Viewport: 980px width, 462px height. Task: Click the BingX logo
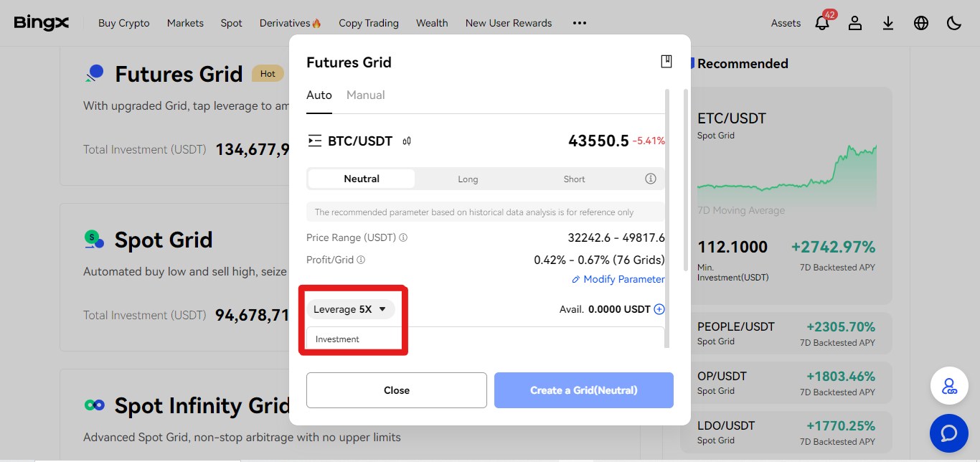coord(42,23)
